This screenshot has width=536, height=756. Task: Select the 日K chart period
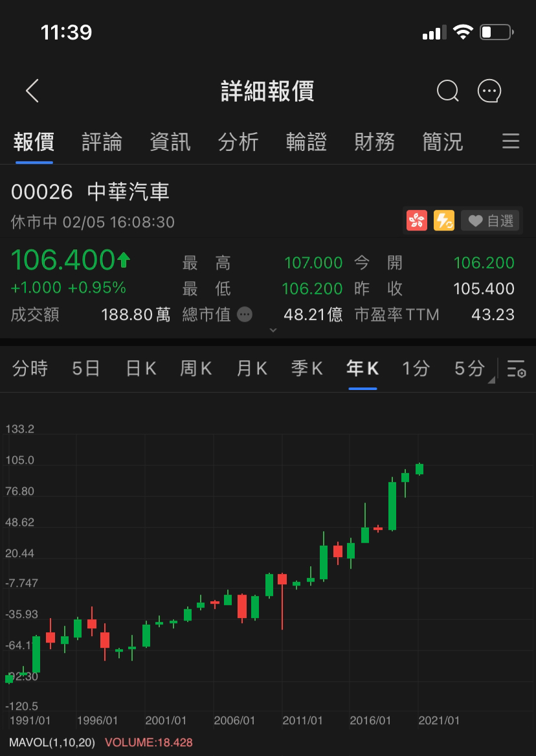coord(141,369)
